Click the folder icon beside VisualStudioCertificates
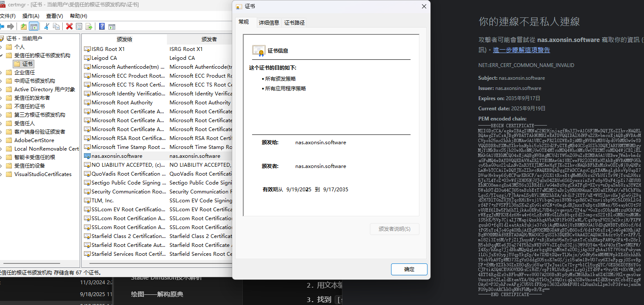 point(9,174)
